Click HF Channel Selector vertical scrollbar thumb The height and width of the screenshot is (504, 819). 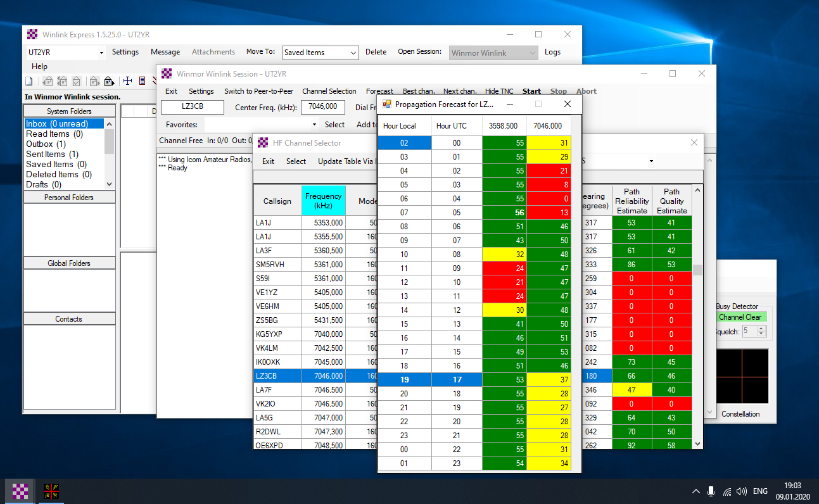[x=697, y=270]
